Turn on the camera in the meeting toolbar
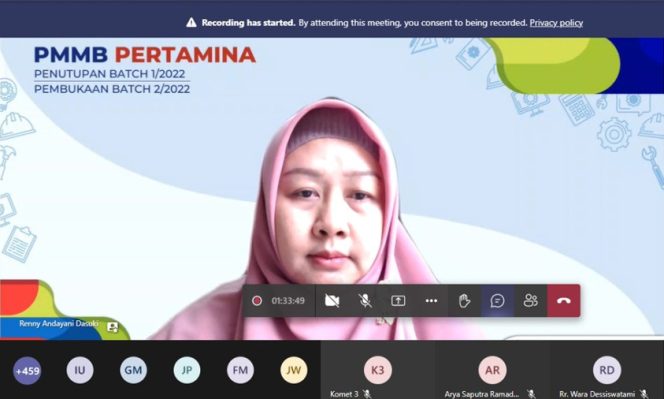664x399 pixels. coord(332,301)
